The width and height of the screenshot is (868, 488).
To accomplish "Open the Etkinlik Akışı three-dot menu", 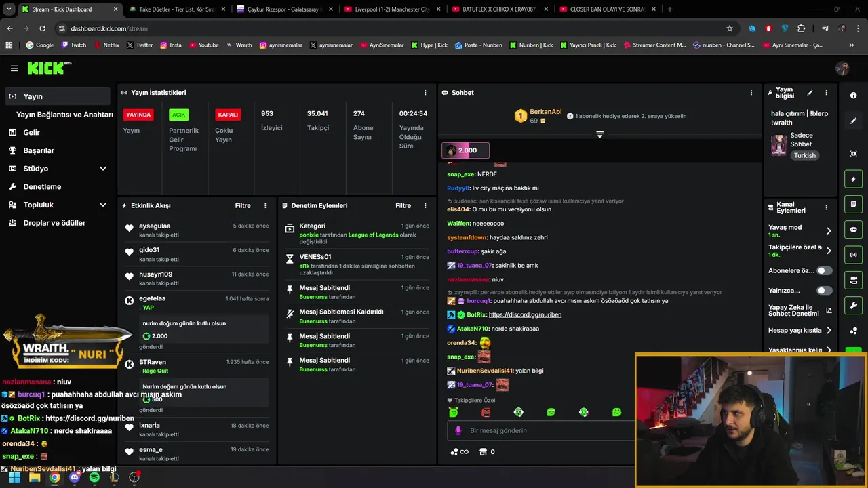I will coord(265,205).
